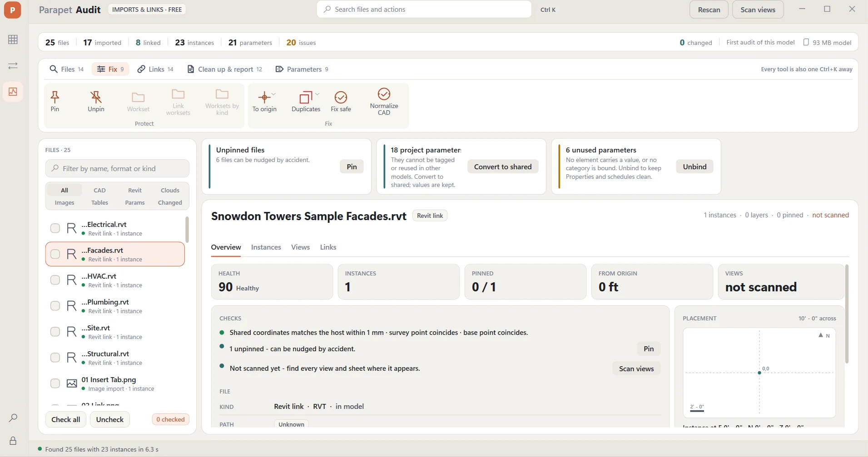Click the Check all button

coord(66,419)
